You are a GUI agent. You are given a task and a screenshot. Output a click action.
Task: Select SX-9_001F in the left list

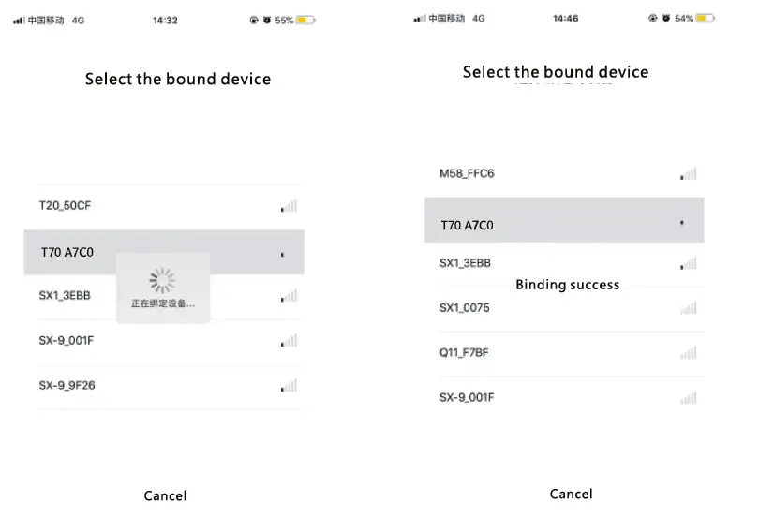point(67,341)
